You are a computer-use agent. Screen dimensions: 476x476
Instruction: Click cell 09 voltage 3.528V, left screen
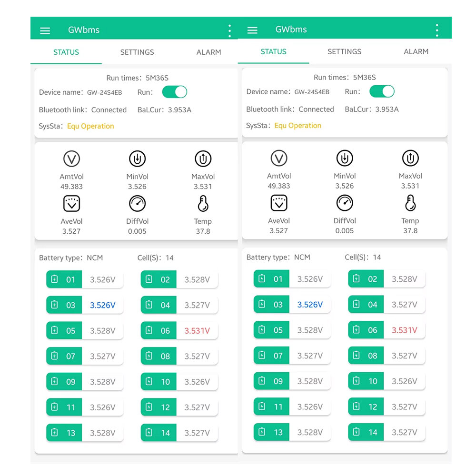(103, 382)
